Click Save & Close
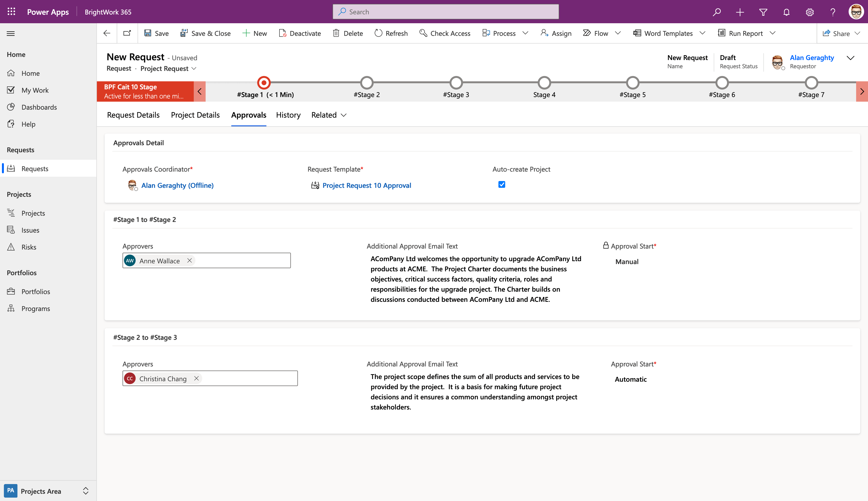Viewport: 868px width, 501px height. tap(206, 33)
